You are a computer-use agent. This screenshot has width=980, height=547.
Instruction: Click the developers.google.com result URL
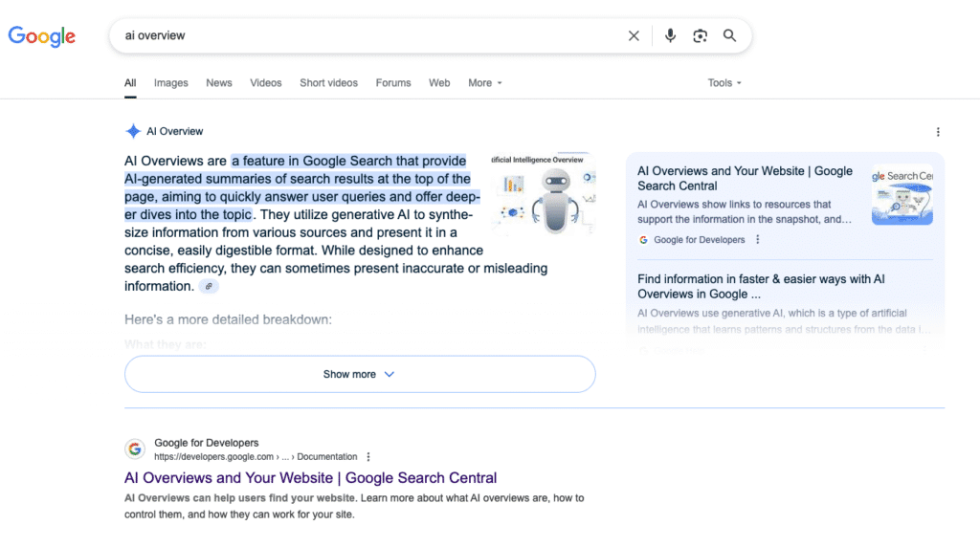tap(256, 457)
